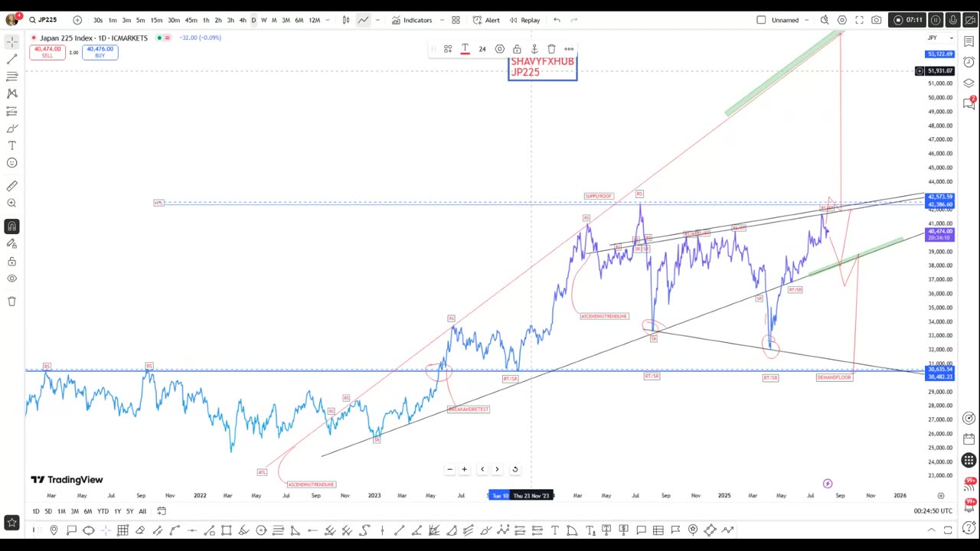Screen dimensions: 980x551
Task: Click the purple lightning event marker
Action: pyautogui.click(x=828, y=484)
